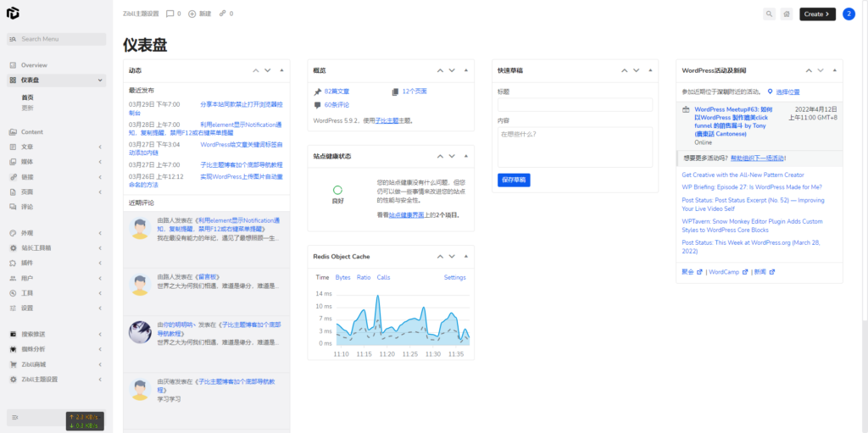This screenshot has width=868, height=433.
Task: Open 搜索推送 in the sidebar
Action: coord(32,334)
